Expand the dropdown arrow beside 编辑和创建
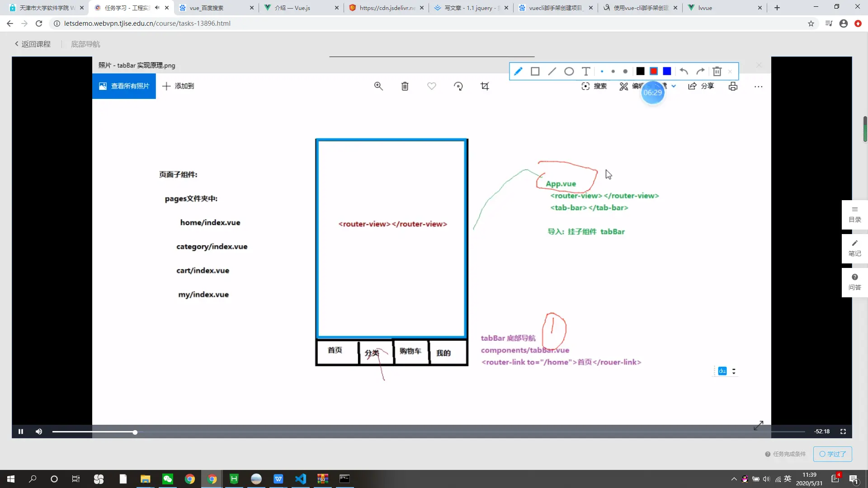The image size is (868, 488). coord(674,86)
